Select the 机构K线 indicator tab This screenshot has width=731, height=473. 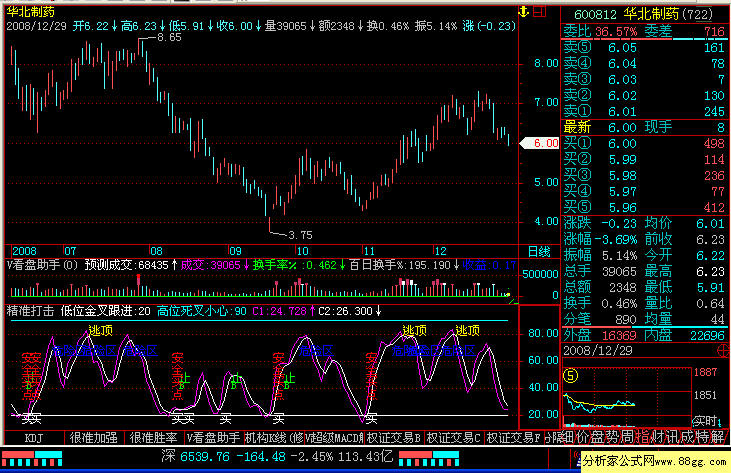(x=274, y=438)
